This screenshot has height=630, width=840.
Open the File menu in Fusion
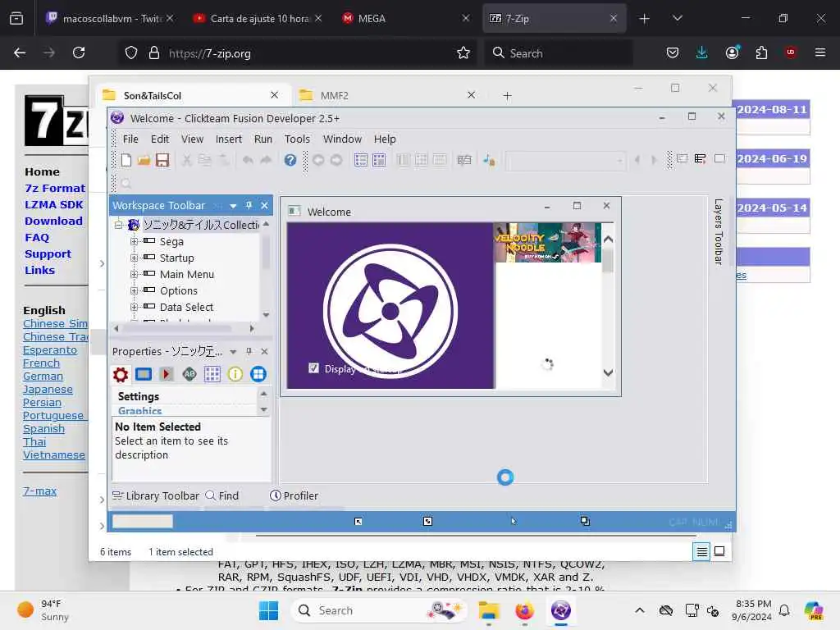pyautogui.click(x=130, y=139)
